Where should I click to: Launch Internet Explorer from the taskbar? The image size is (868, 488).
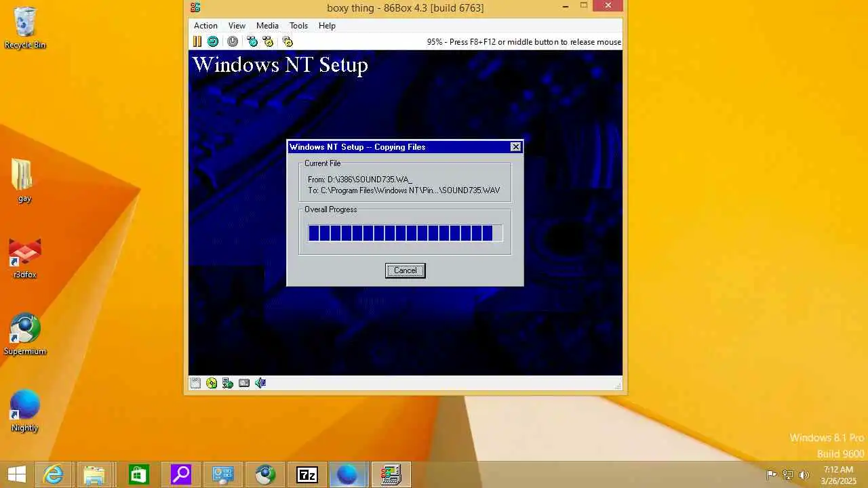53,474
